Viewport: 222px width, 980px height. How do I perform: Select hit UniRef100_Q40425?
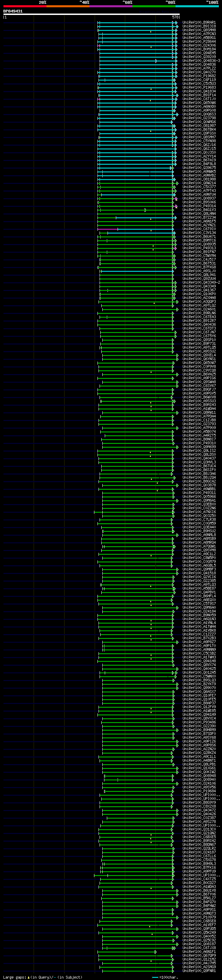click(199, 669)
